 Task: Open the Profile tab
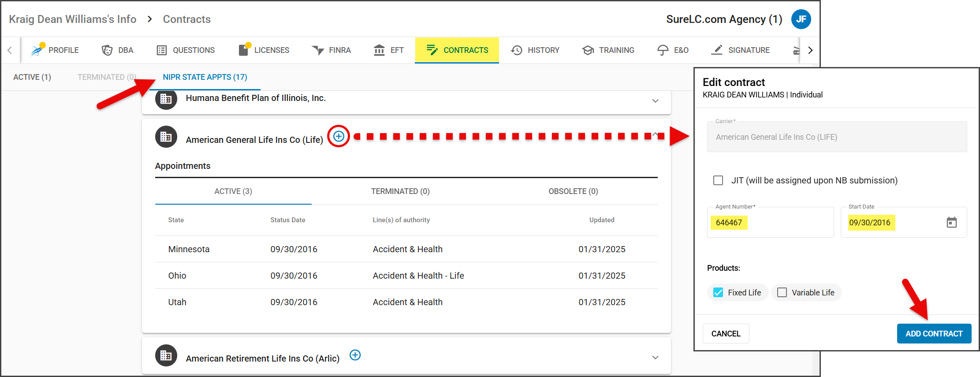pyautogui.click(x=55, y=50)
